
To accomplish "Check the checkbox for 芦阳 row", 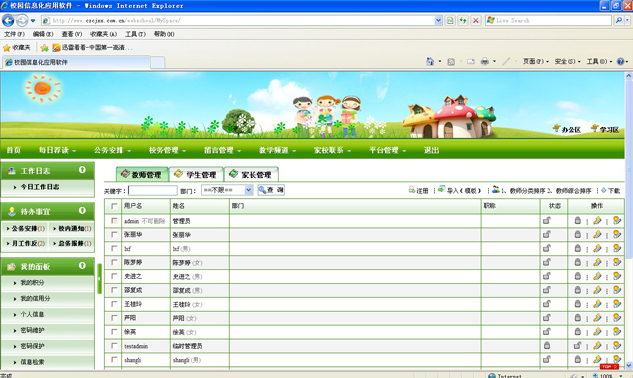I will click(x=114, y=318).
